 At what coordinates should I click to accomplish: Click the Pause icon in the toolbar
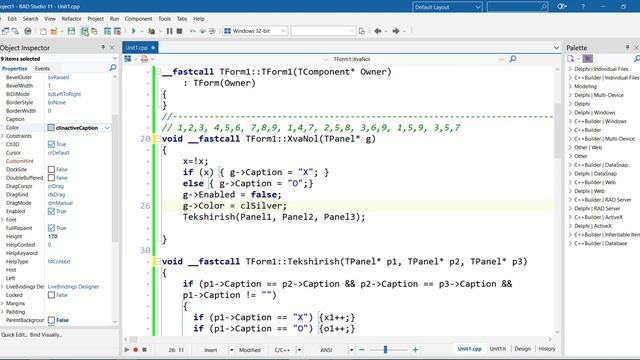pos(169,31)
